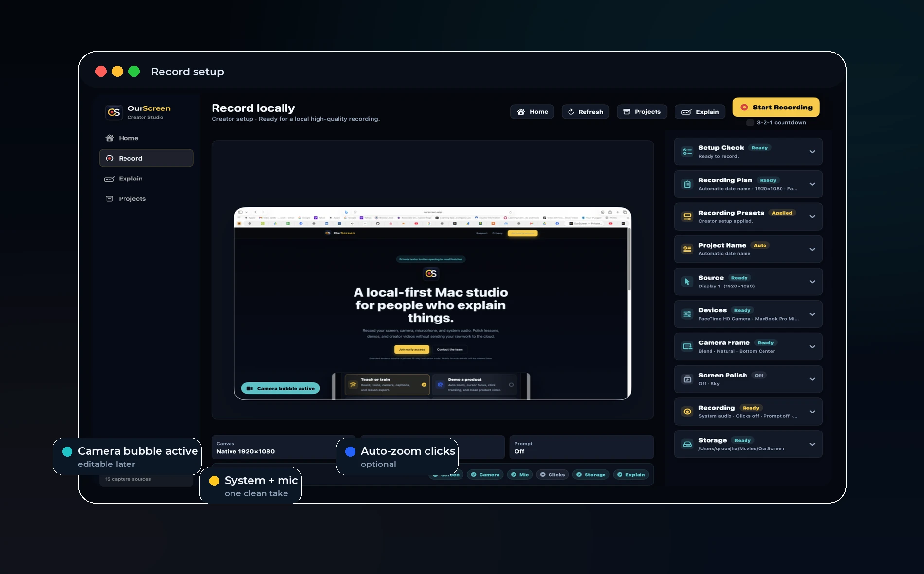
Task: Expand the Project Name chevron
Action: [812, 250]
